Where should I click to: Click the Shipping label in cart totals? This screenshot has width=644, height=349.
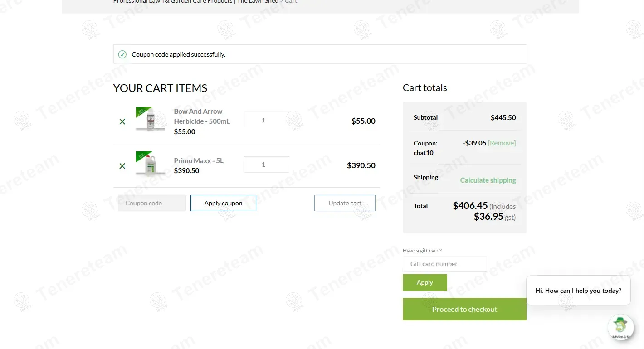pyautogui.click(x=426, y=177)
